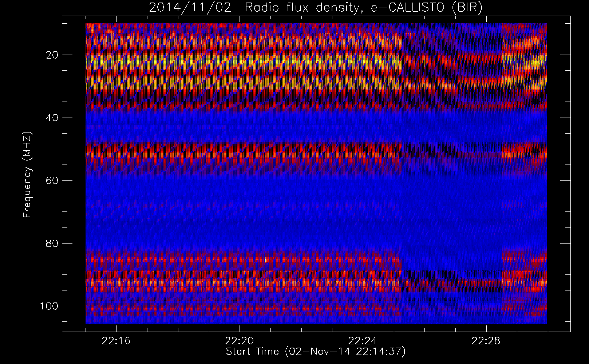The width and height of the screenshot is (589, 364).
Task: Click the 22:16 time tick label
Action: (116, 341)
